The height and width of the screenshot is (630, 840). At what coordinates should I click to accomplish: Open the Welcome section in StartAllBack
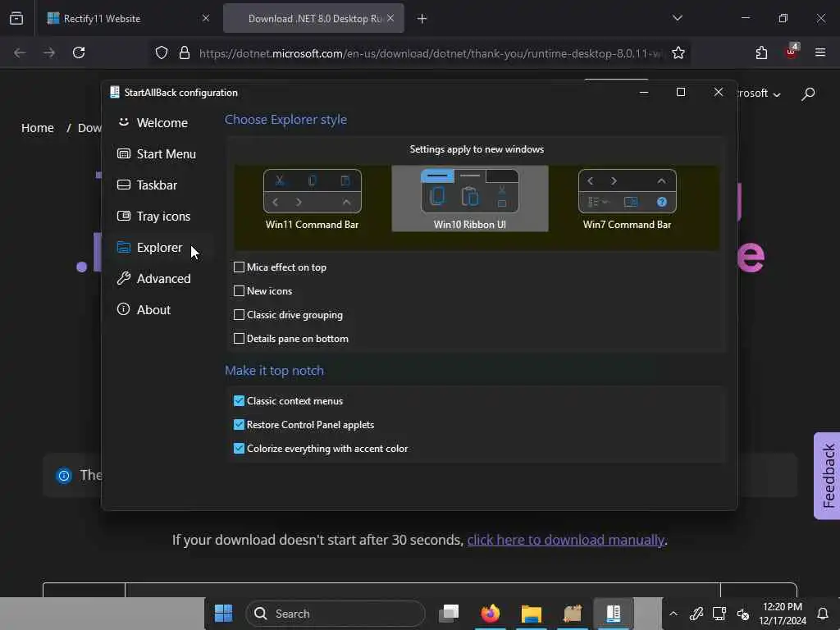153,123
